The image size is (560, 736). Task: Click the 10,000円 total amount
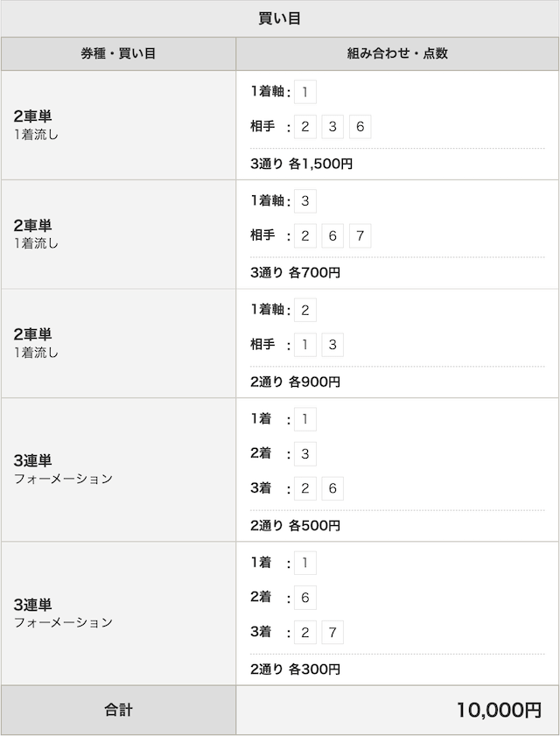[499, 711]
